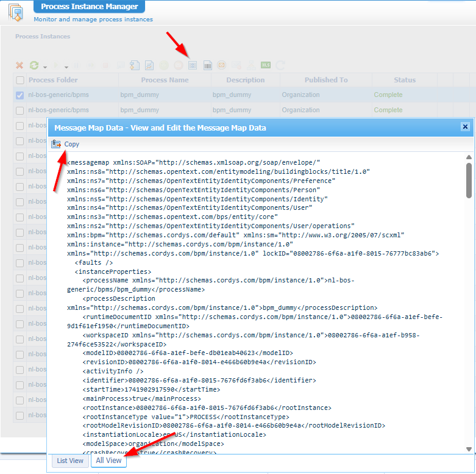Click the red delete X icon
476x474 pixels.
(x=20, y=65)
